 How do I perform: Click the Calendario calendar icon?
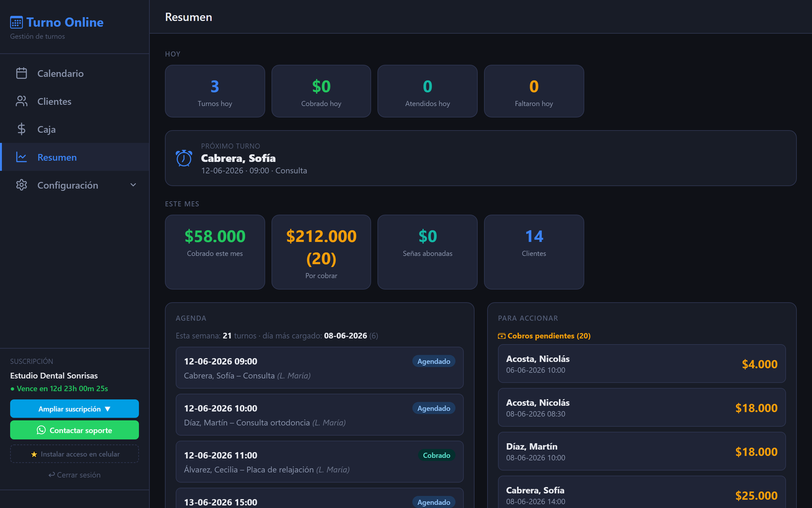pyautogui.click(x=21, y=73)
